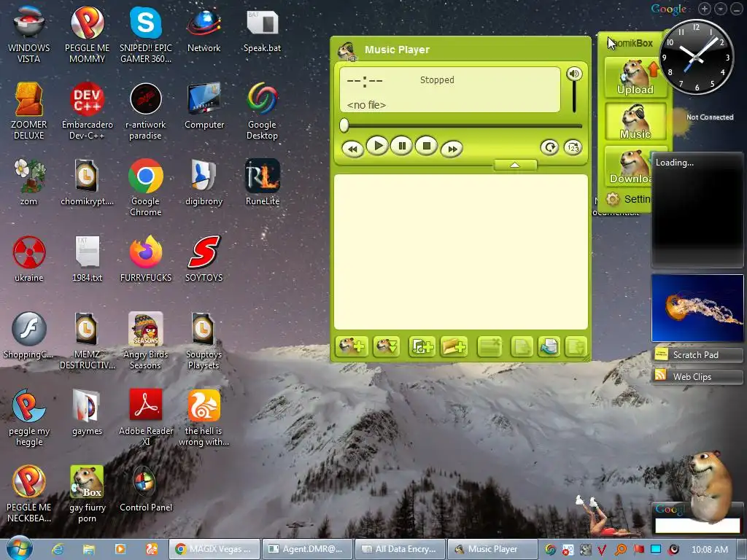Open Computer desktop icon
747x560 pixels.
coord(204,106)
